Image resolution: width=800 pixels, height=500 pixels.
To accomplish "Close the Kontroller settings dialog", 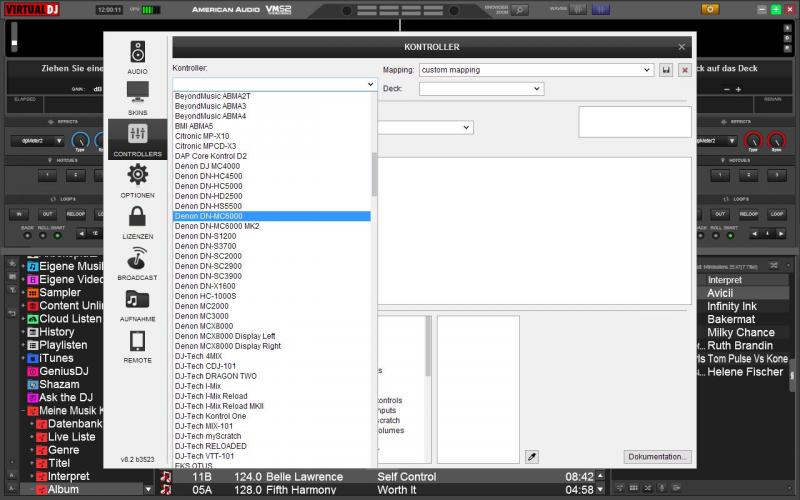I will point(682,47).
